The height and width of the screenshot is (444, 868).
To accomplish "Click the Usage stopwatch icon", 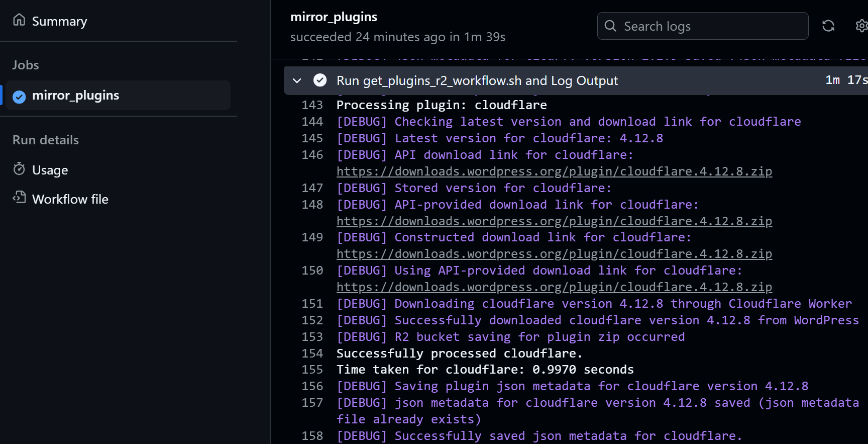I will coord(19,169).
